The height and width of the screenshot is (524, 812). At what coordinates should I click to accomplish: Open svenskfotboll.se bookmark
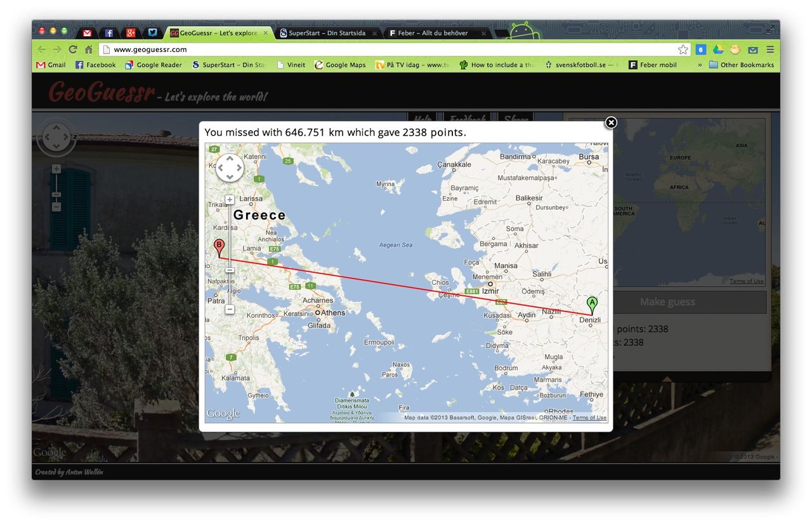[582, 65]
